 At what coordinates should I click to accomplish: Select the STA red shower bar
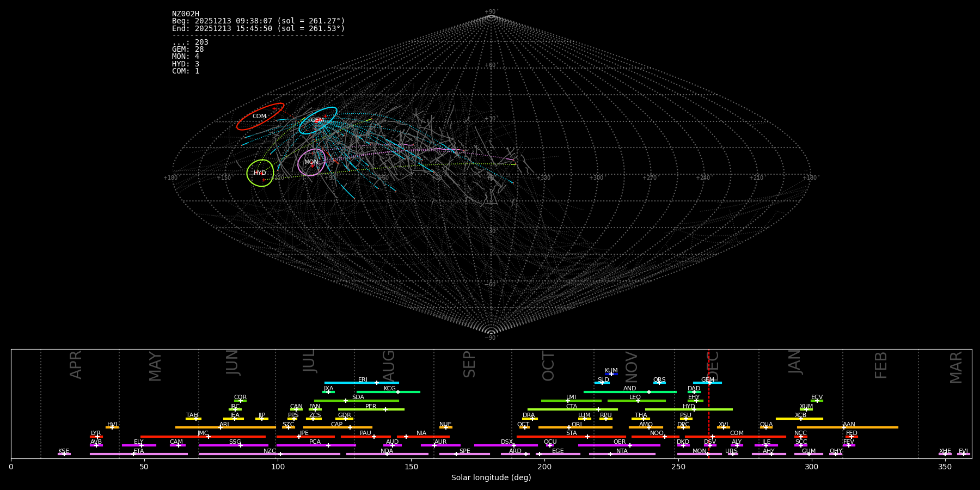pyautogui.click(x=571, y=437)
